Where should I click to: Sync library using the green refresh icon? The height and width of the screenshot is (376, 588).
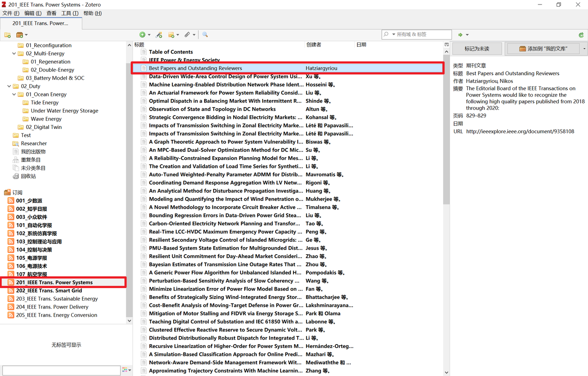pyautogui.click(x=581, y=35)
